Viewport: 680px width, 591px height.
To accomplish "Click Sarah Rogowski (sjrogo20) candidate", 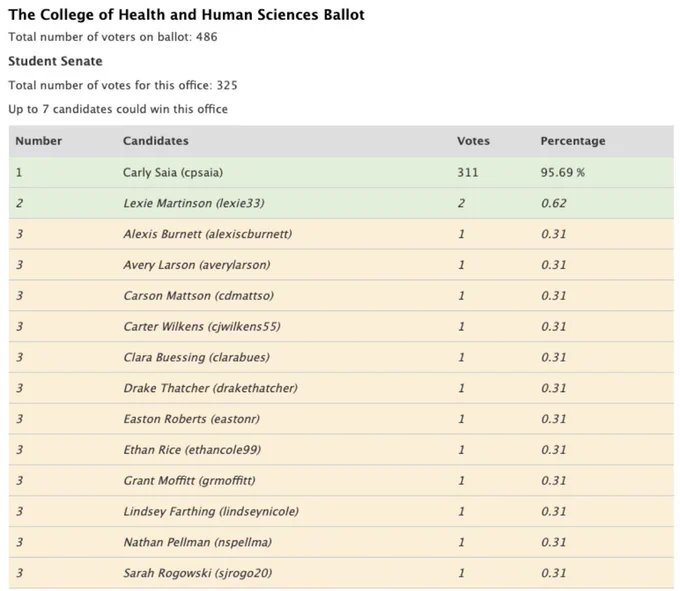I will [197, 573].
